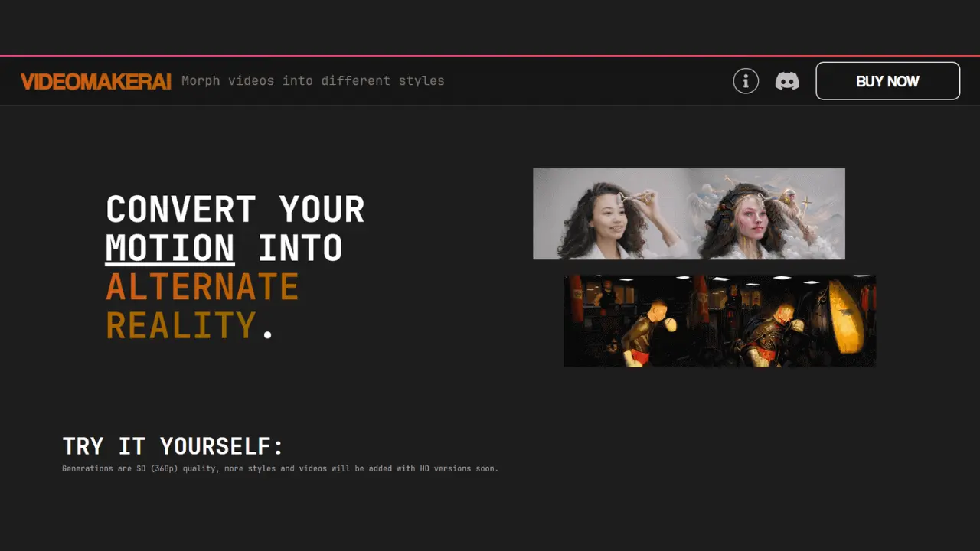Select the angel-styled woman video frame
This screenshot has width=980, height=551.
click(x=767, y=214)
